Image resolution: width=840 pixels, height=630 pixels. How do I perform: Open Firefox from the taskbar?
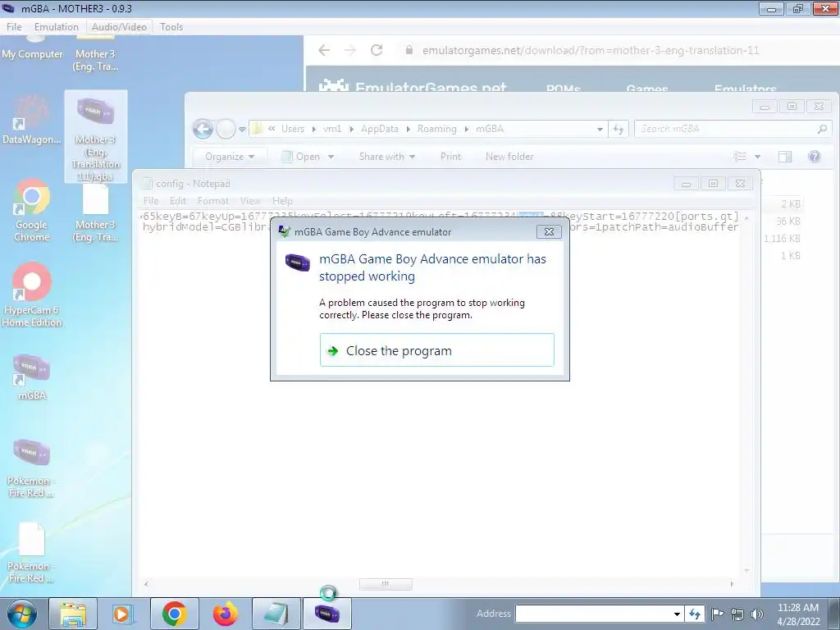coord(225,614)
